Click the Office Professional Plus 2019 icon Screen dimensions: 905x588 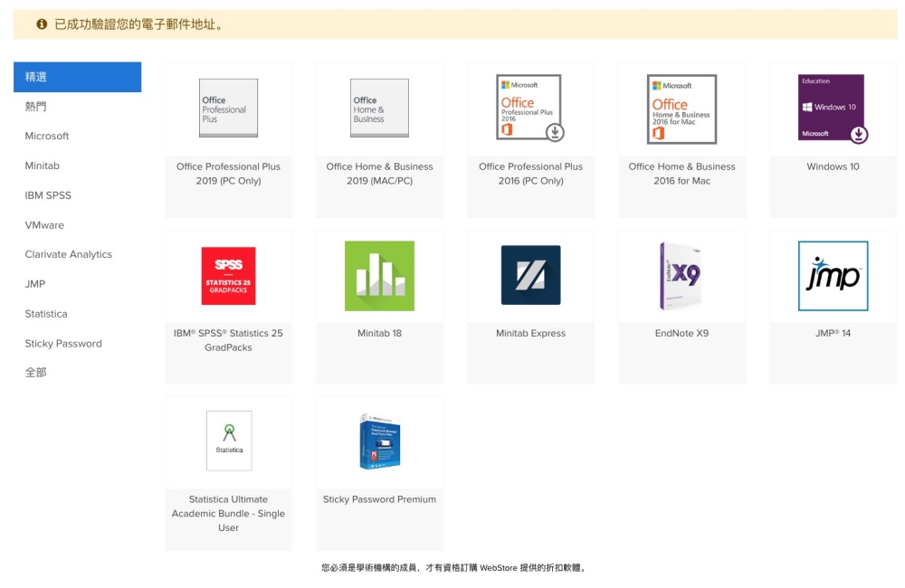click(228, 108)
